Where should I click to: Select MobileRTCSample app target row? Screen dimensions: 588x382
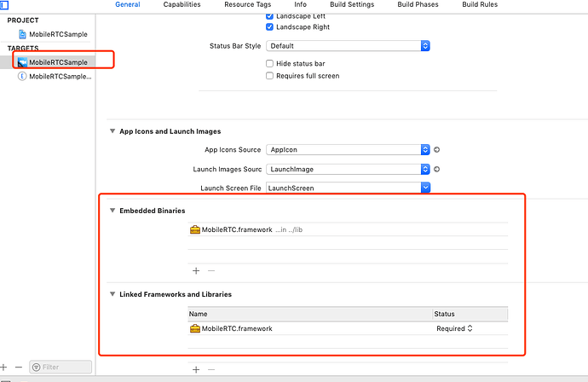coord(48,62)
